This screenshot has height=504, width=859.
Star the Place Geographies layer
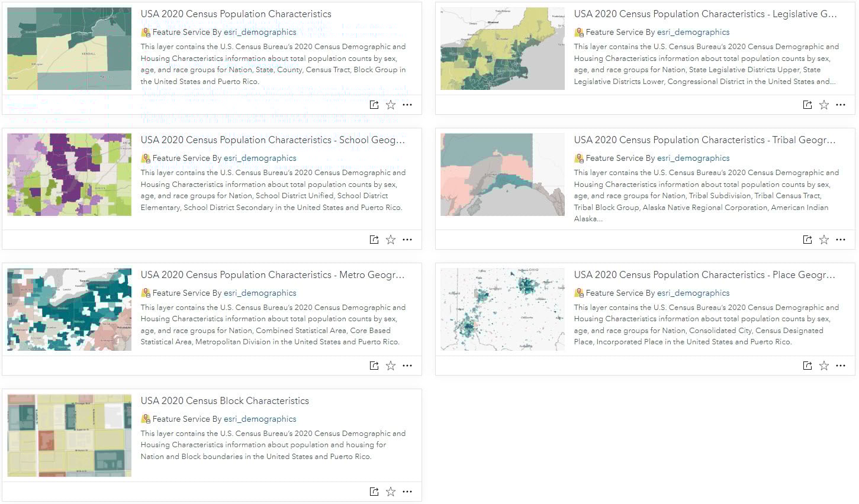point(824,366)
